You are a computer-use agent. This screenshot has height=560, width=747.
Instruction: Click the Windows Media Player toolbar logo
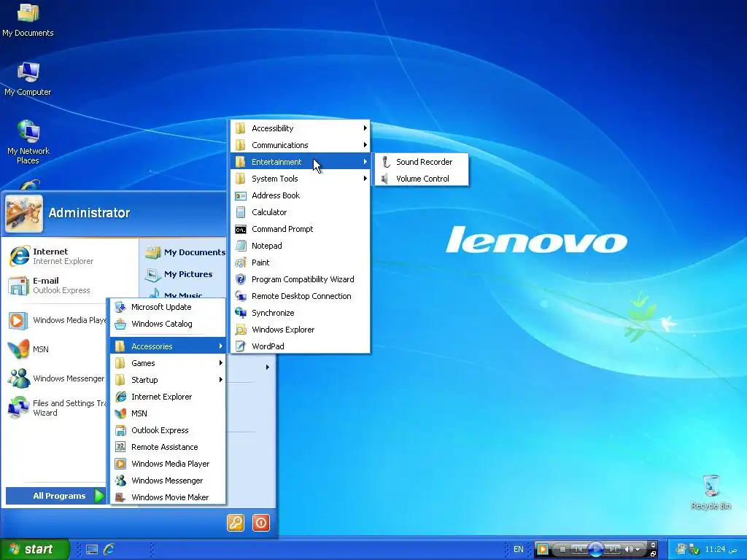coord(543,550)
